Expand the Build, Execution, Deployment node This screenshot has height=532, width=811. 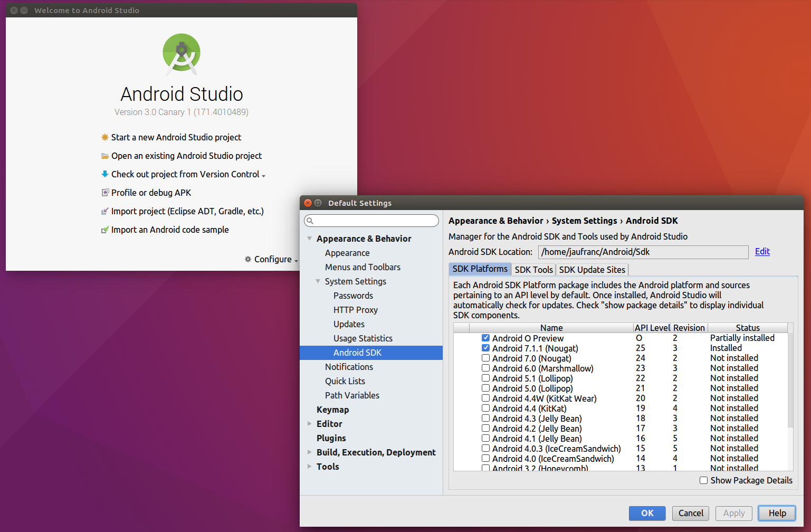(x=310, y=452)
